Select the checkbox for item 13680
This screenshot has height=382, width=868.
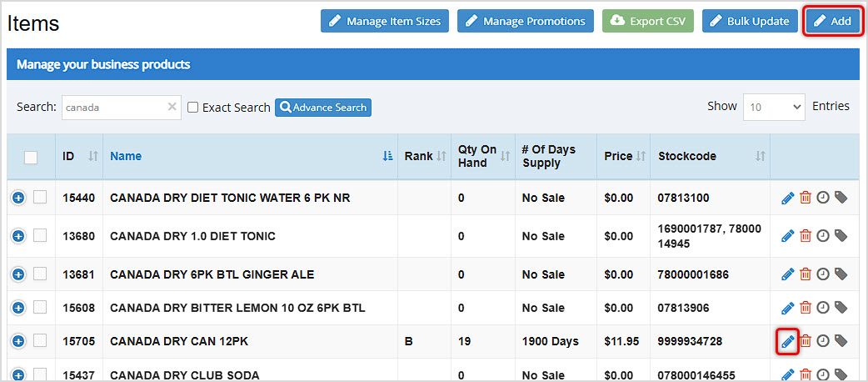[x=40, y=236]
